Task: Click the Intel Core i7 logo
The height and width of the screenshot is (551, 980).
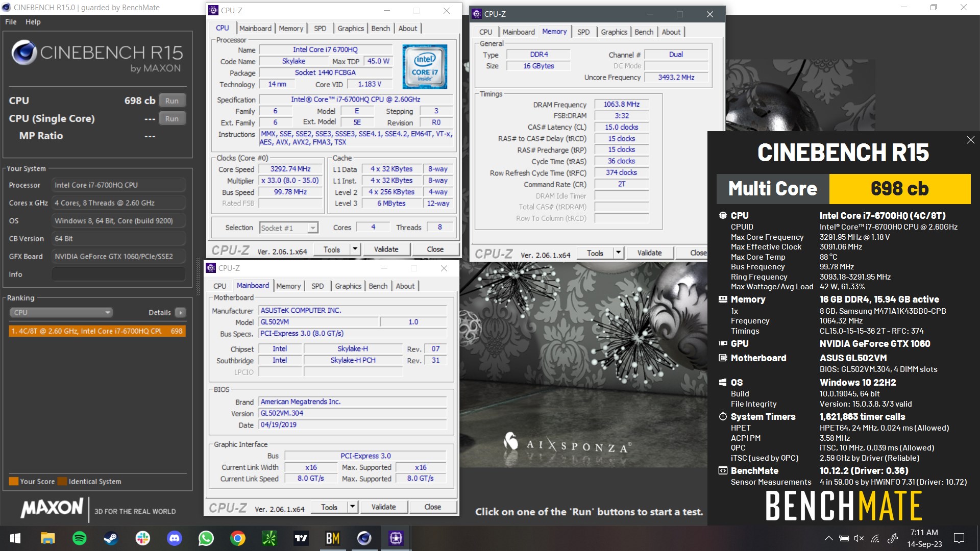Action: click(425, 67)
